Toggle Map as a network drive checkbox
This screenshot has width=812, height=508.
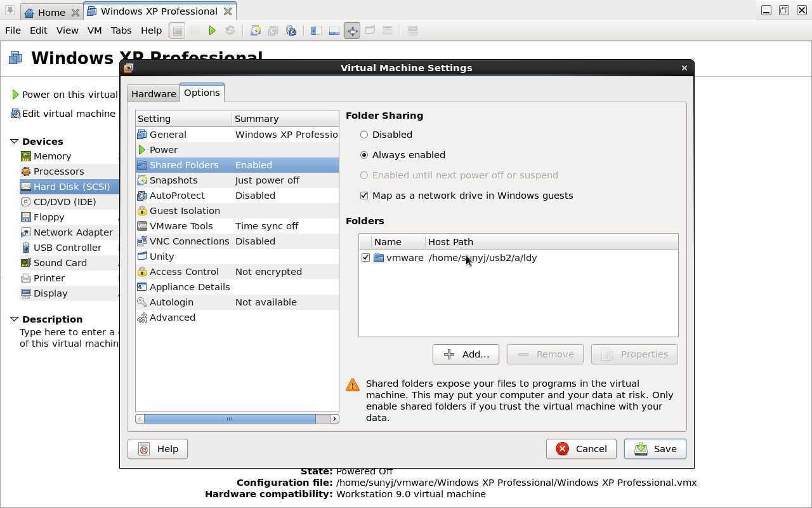364,196
